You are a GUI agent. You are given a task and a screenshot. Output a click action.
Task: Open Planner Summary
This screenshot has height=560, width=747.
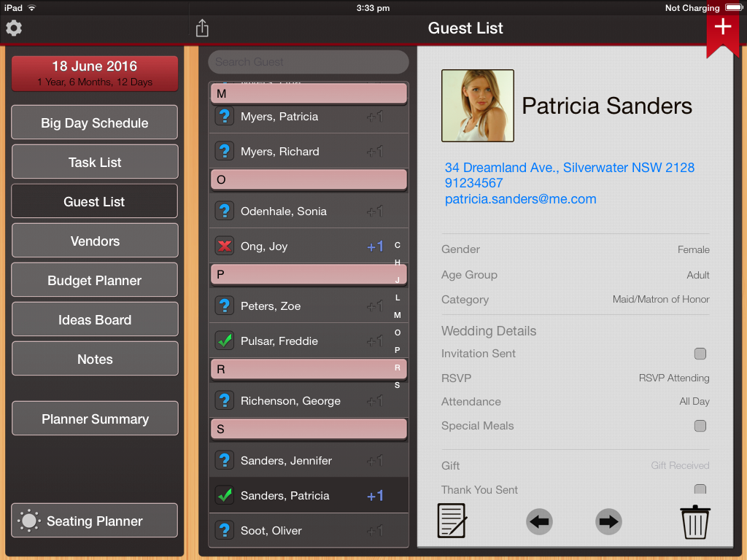pyautogui.click(x=95, y=419)
